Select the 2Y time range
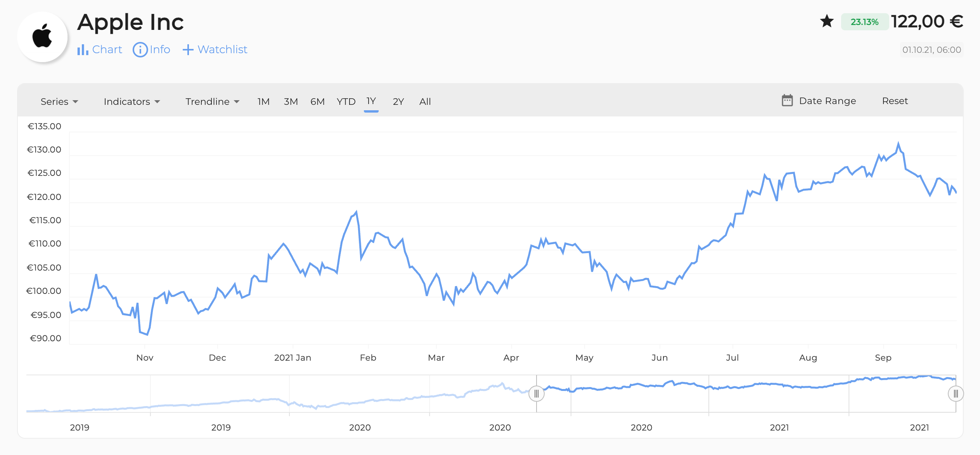This screenshot has width=980, height=455. coord(398,101)
